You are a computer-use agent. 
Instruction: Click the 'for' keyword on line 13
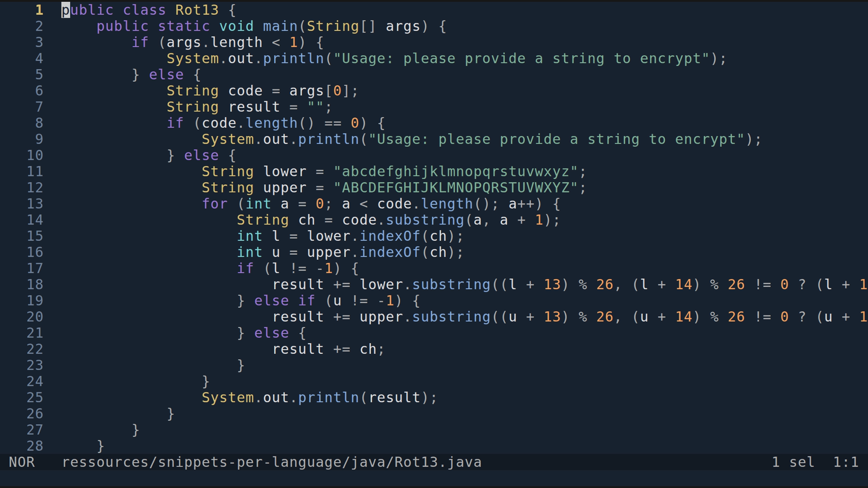[x=215, y=204]
